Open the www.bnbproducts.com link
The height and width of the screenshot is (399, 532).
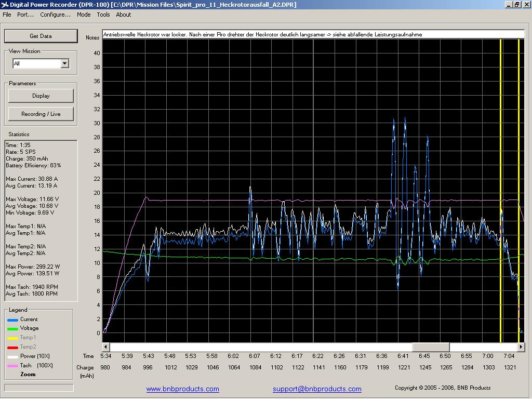click(182, 389)
